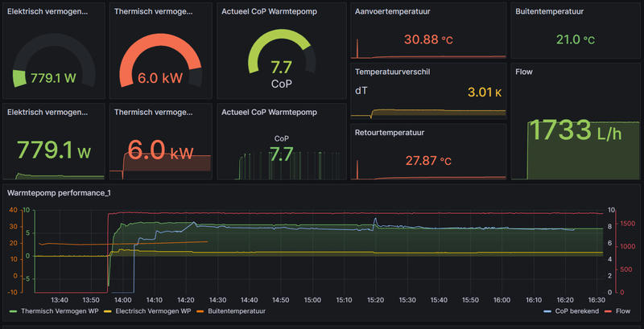Click the 779.1 W electric power gauge
The image size is (644, 329).
54,60
